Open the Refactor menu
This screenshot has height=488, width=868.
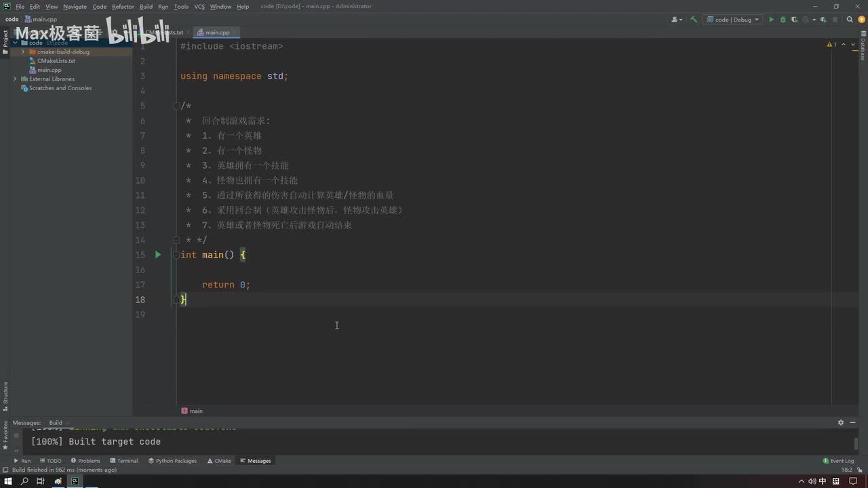click(x=123, y=6)
